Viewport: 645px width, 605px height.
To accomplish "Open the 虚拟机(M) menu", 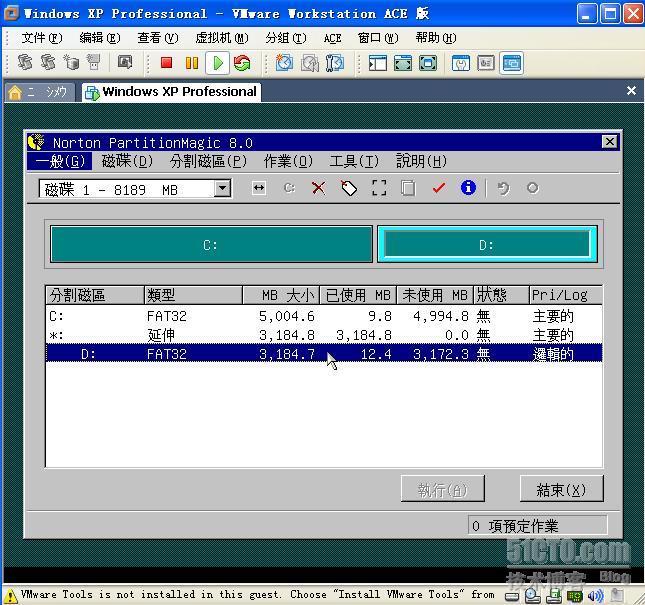I will 222,38.
